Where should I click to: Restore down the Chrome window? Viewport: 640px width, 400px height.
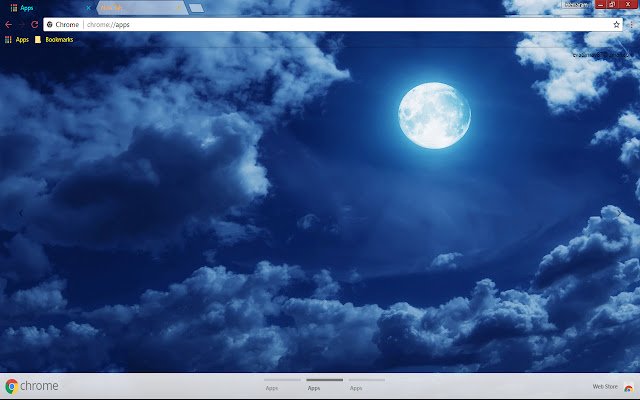point(612,4)
